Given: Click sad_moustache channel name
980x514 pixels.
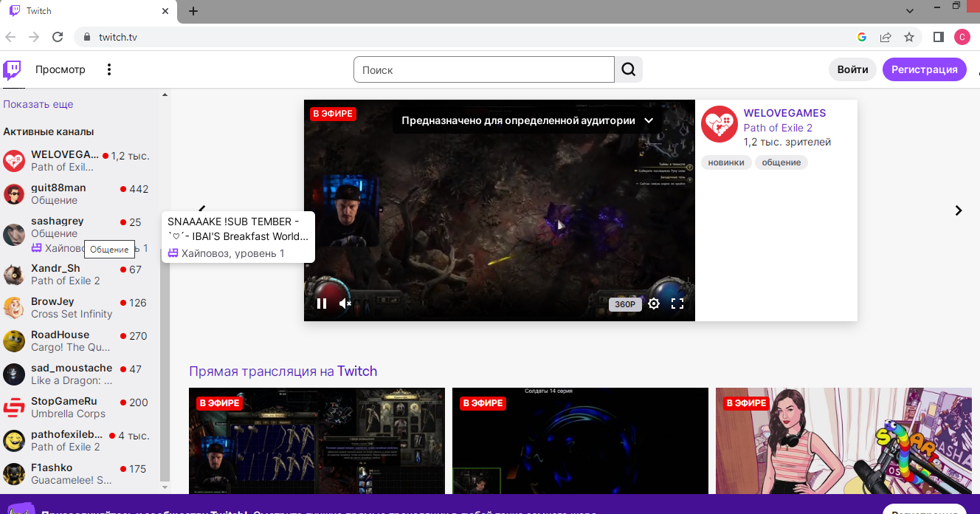Looking at the screenshot, I should coord(72,368).
